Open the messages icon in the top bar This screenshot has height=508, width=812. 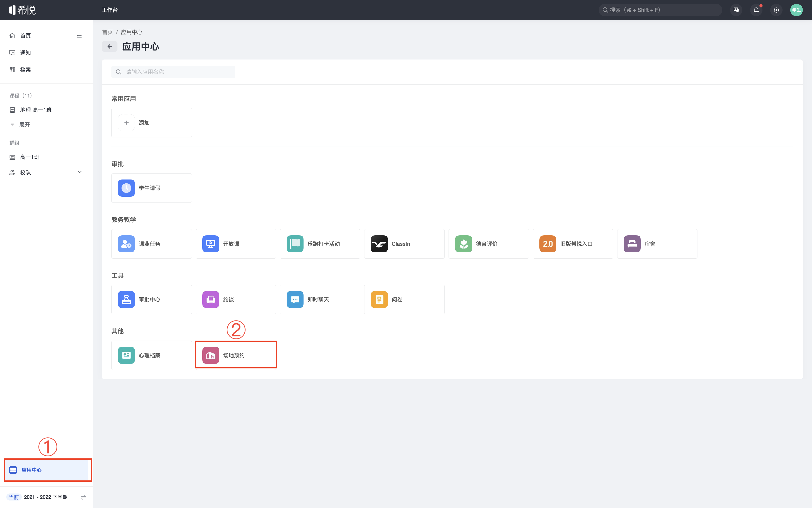(x=736, y=10)
